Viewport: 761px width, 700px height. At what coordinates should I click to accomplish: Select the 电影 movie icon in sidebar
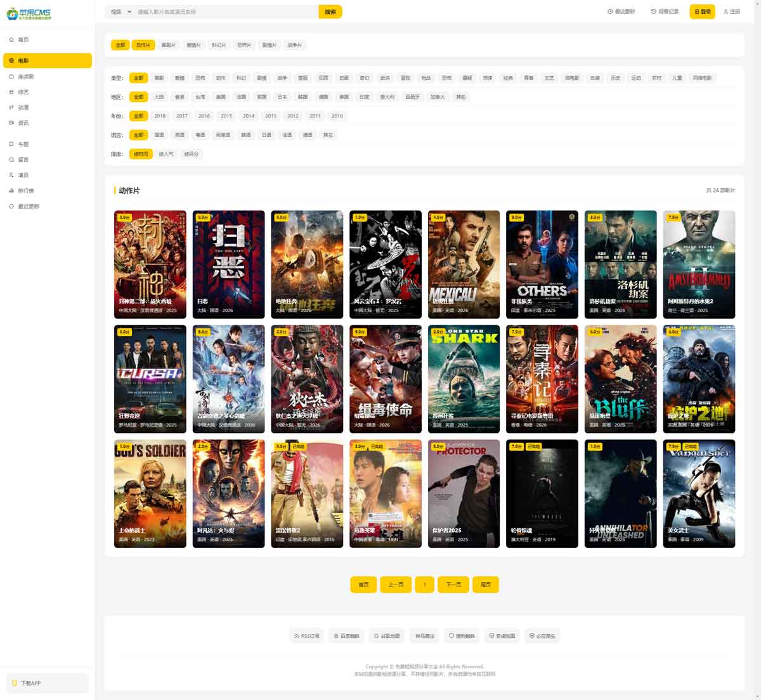[11, 60]
